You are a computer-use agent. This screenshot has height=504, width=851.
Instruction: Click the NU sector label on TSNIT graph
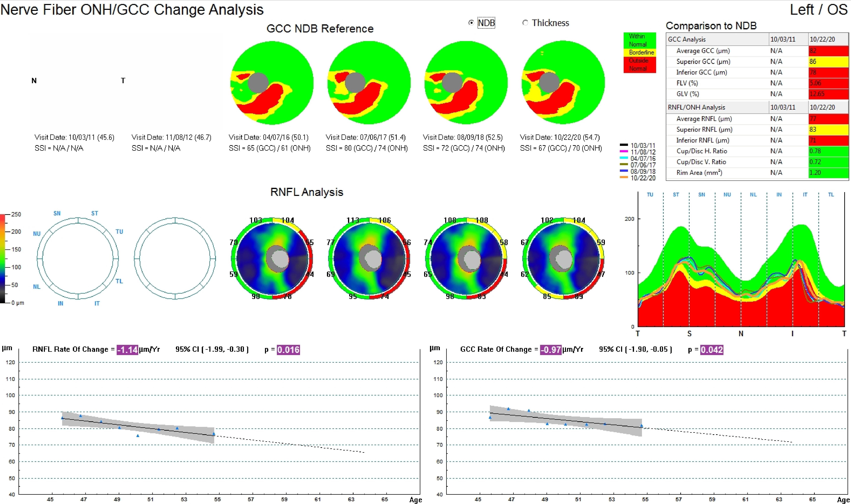[727, 195]
